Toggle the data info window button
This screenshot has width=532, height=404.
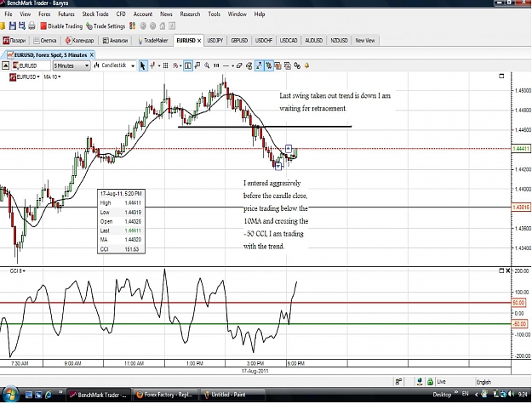(188, 65)
